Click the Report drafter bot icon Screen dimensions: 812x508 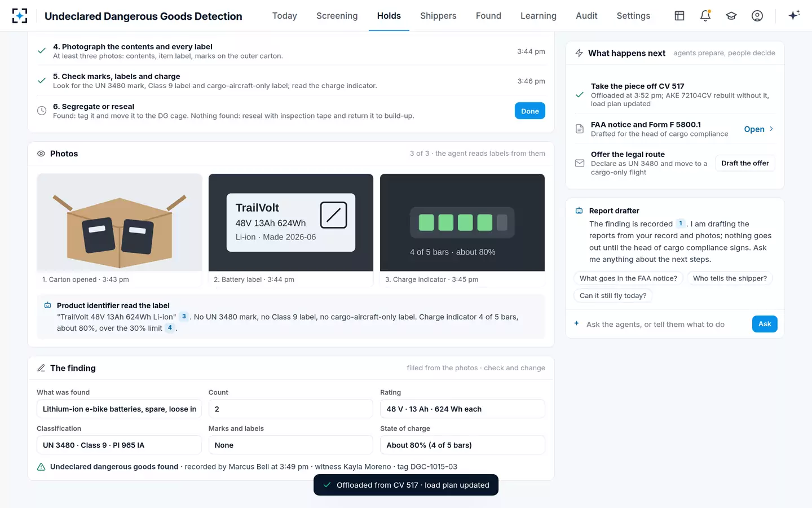579,211
